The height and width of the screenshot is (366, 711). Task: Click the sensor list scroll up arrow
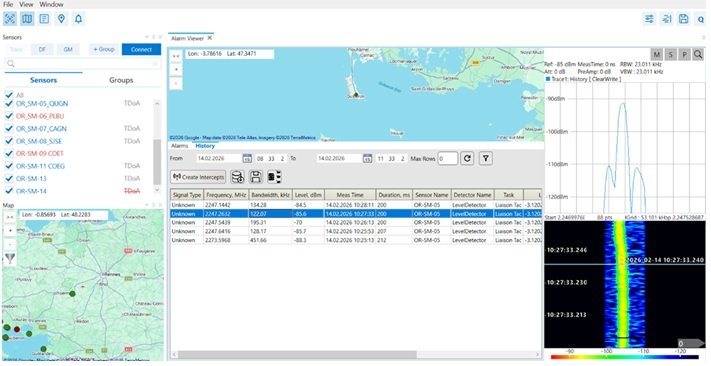point(157,104)
